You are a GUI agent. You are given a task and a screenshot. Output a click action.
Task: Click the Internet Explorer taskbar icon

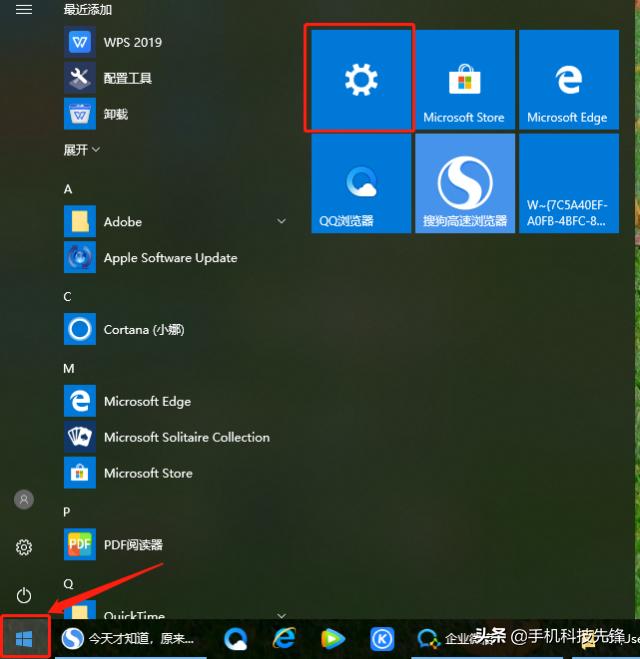pos(285,638)
